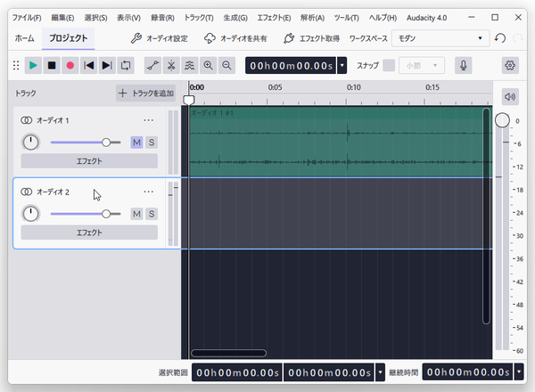
Task: Click 選択範囲 start time field
Action: point(237,372)
